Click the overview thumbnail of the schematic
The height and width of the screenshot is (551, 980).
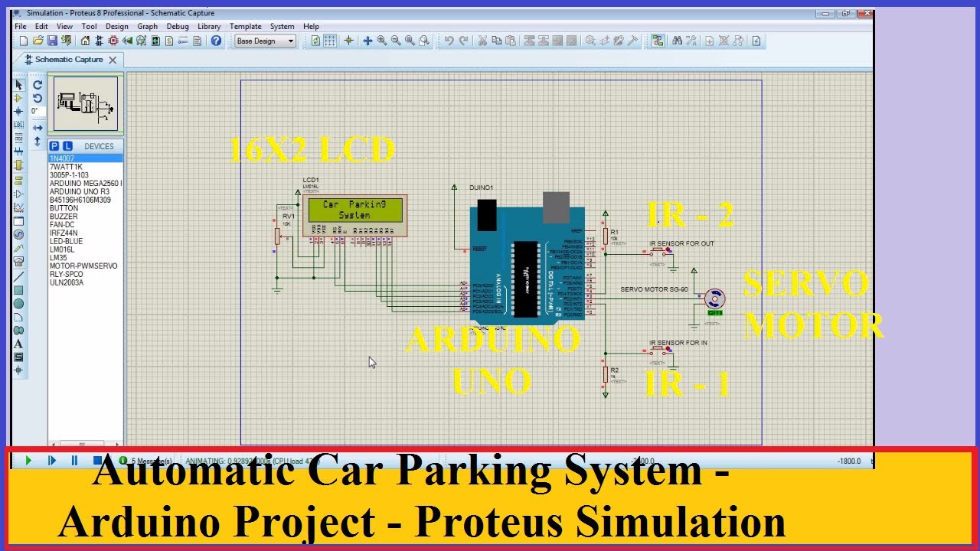coord(85,104)
